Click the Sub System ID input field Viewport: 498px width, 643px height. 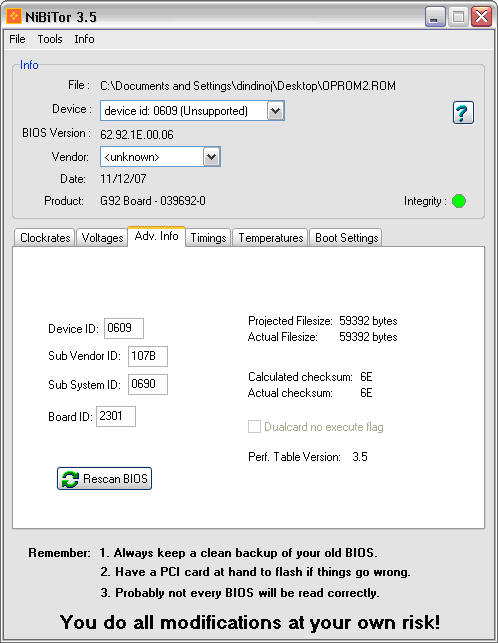148,384
